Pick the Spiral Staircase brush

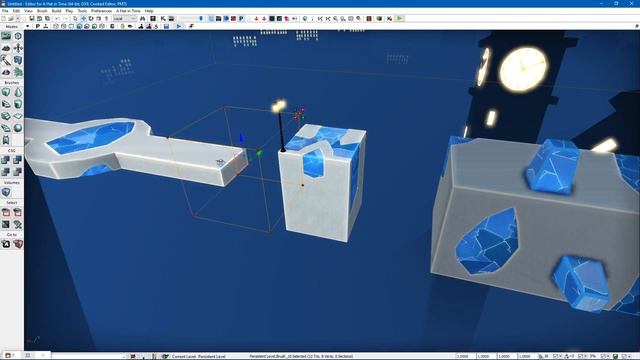pos(6,128)
